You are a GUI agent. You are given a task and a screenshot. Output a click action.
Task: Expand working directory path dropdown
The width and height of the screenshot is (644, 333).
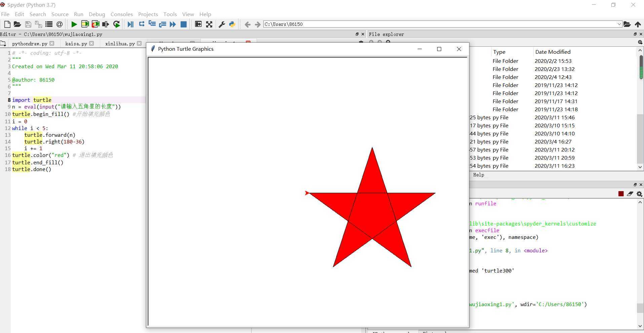pyautogui.click(x=619, y=24)
